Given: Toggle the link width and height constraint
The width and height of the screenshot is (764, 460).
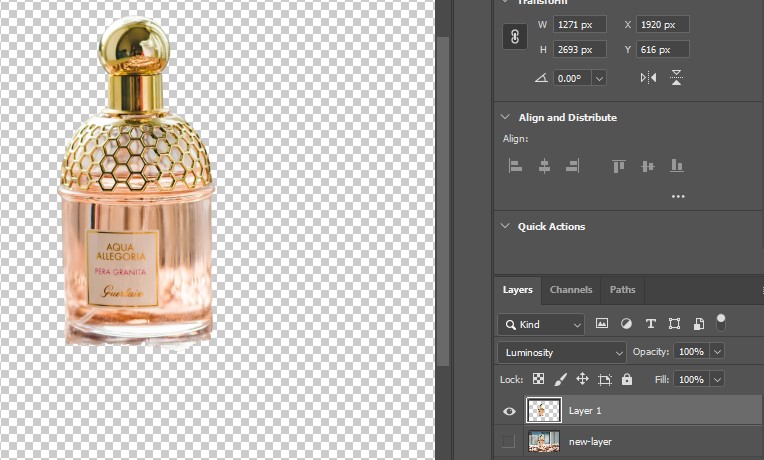Looking at the screenshot, I should [515, 37].
